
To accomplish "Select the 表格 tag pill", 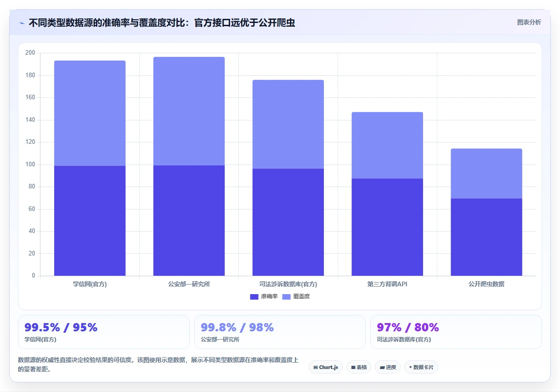I will (x=359, y=367).
